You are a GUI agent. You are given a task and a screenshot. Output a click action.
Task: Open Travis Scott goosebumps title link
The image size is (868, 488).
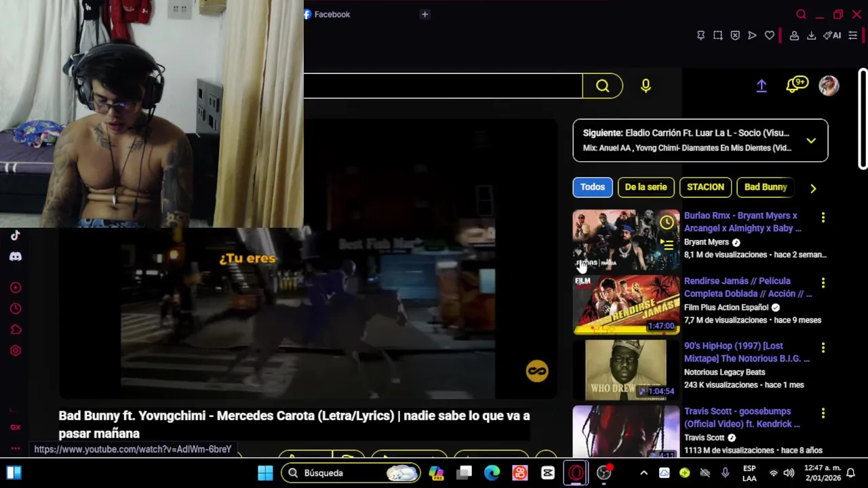point(742,417)
